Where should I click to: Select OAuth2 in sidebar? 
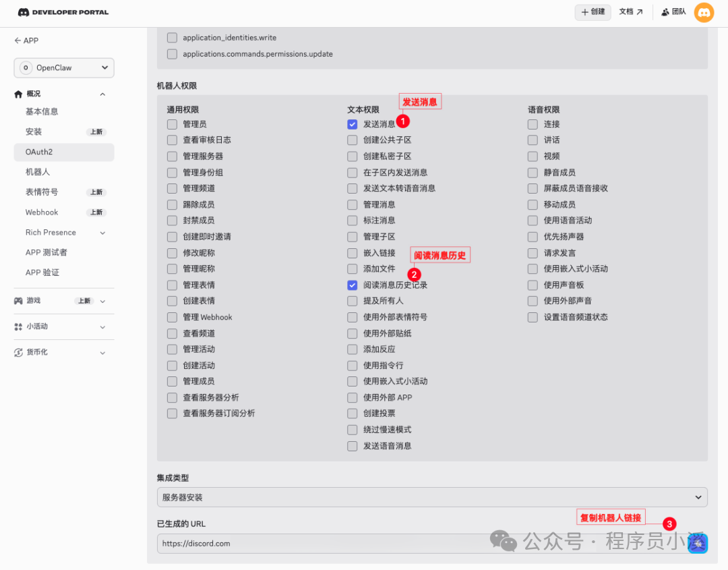click(x=64, y=152)
